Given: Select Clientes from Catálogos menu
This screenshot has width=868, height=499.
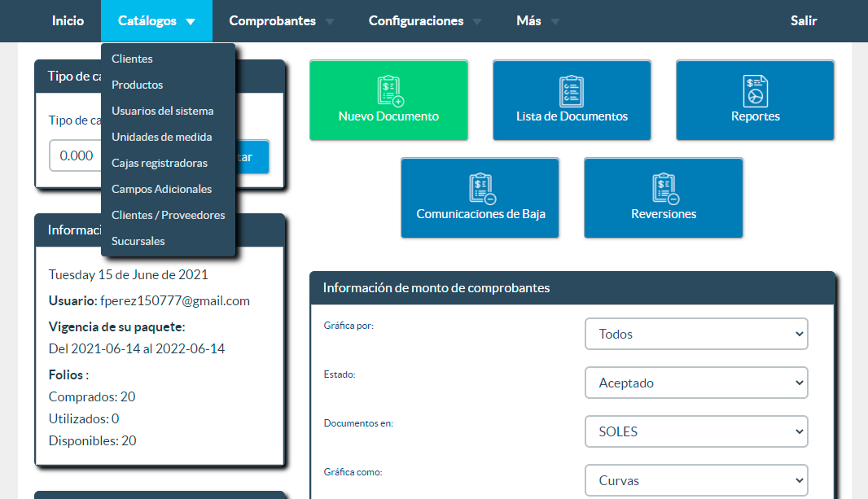Looking at the screenshot, I should click(x=132, y=59).
